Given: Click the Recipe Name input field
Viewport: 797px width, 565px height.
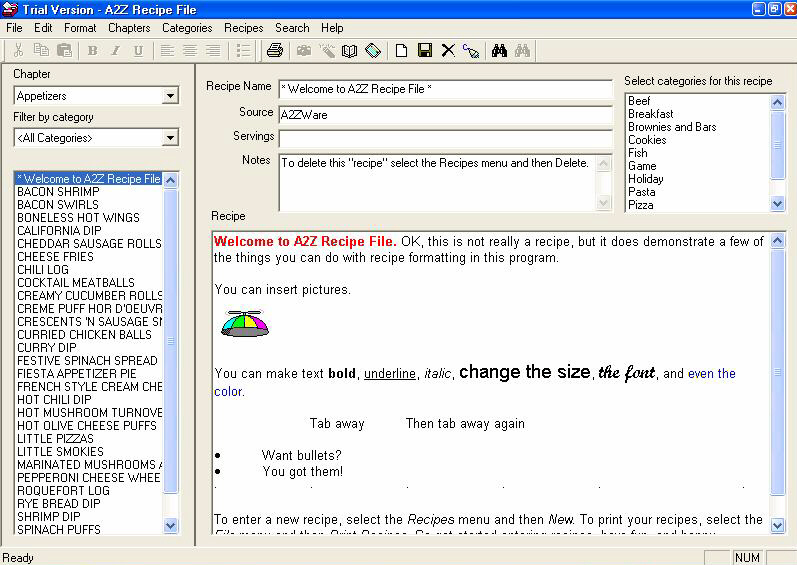Looking at the screenshot, I should pos(445,89).
